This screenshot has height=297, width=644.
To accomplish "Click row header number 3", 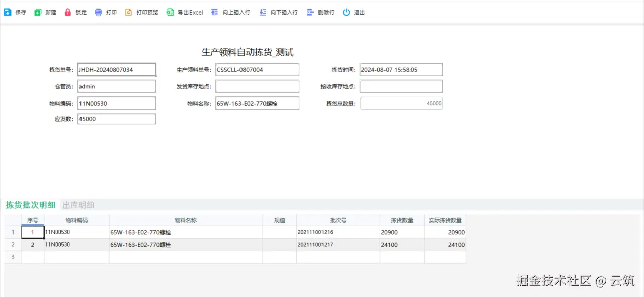I will pos(13,257).
